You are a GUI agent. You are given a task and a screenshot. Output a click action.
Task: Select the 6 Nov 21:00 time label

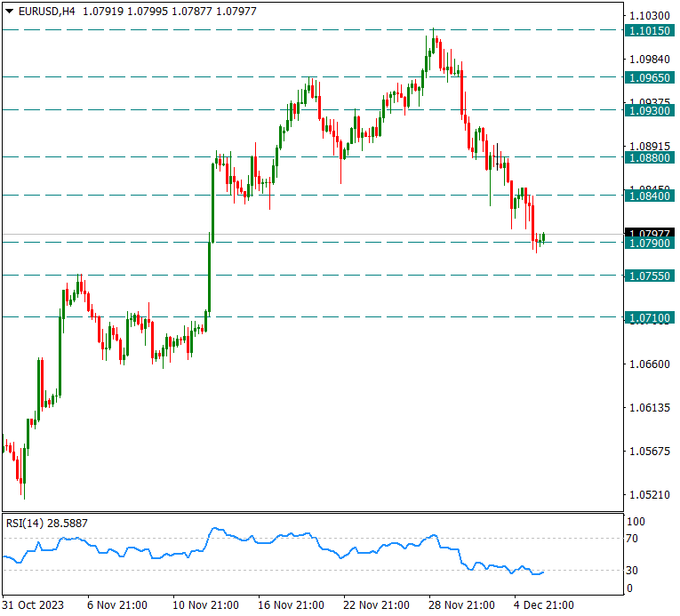point(117,605)
